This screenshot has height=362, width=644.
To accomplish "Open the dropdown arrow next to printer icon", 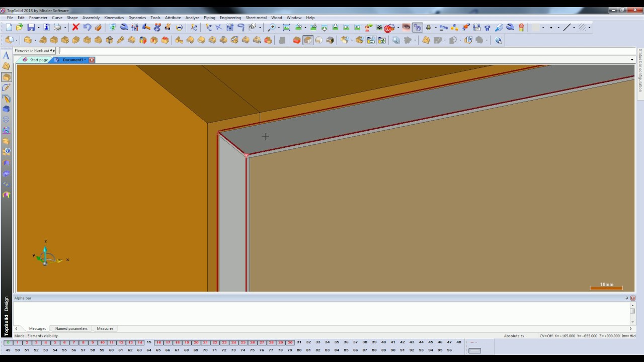I will (x=65, y=28).
